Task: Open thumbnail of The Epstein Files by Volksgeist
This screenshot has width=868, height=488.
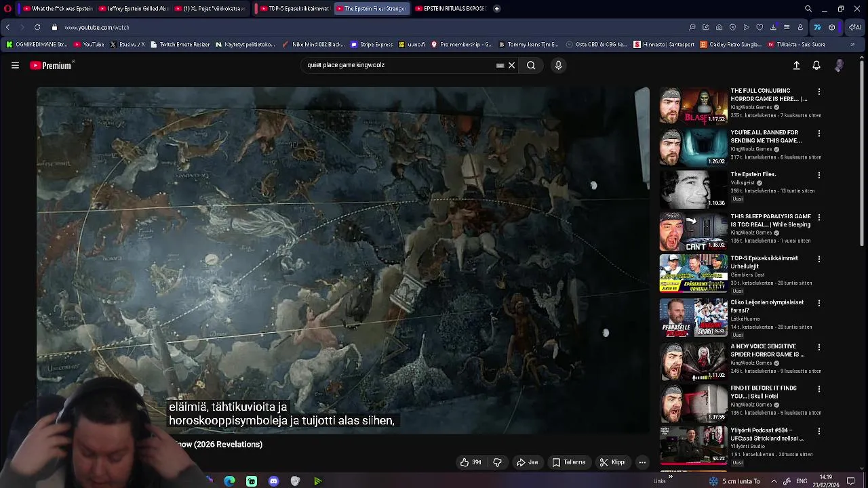Action: (693, 189)
